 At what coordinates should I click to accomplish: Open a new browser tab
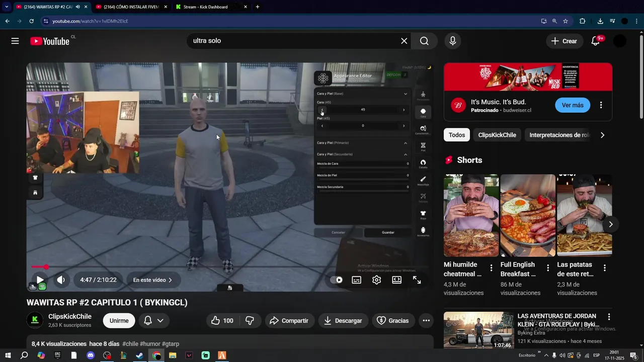pyautogui.click(x=258, y=7)
